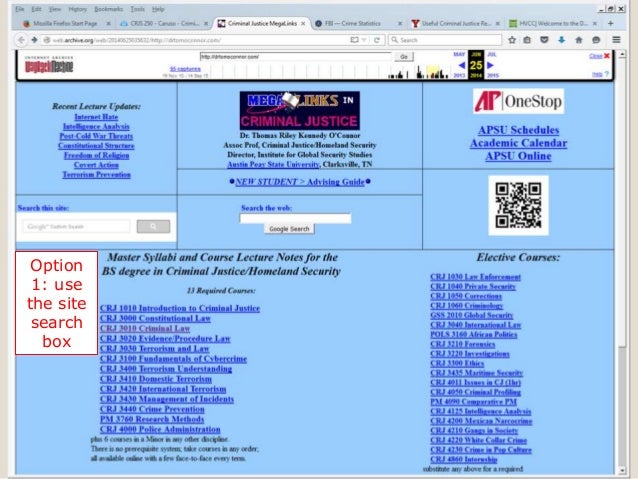Click the QR code image
Screen dimensions: 638x479
518,205
